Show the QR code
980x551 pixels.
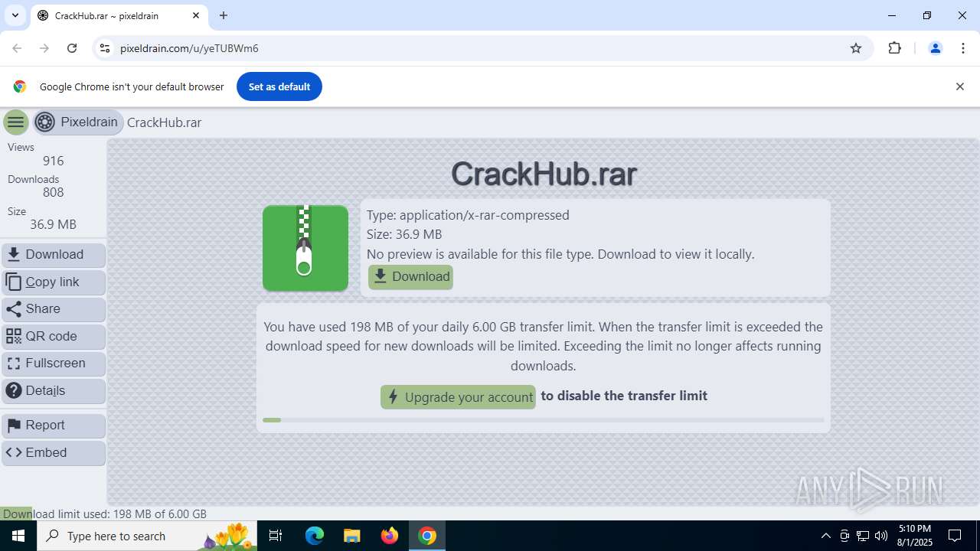coord(54,336)
